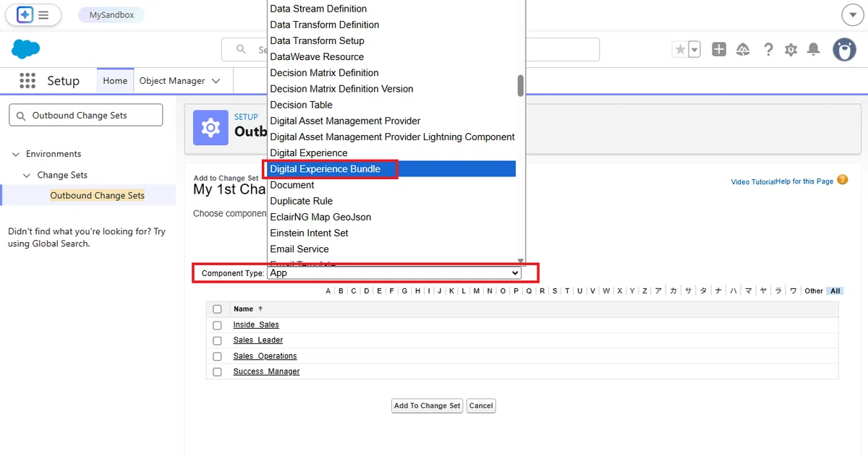Check the Sales_Leader checkbox
This screenshot has width=868, height=456.
point(217,340)
